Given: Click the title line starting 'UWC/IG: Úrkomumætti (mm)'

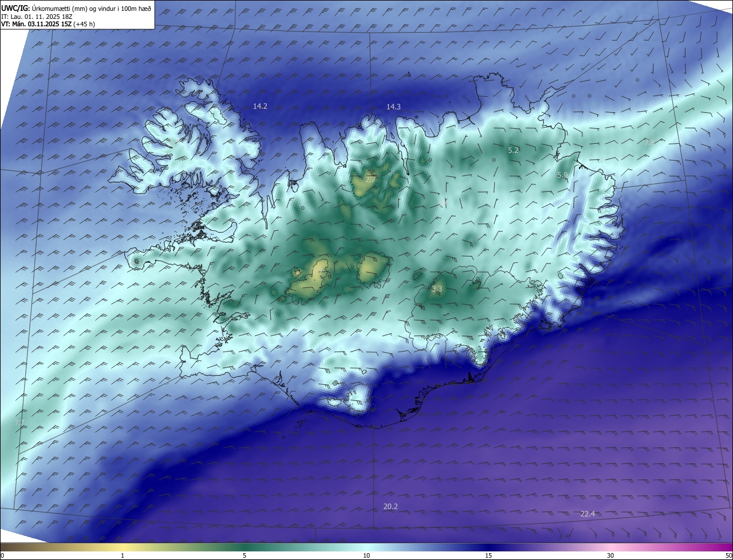Looking at the screenshot, I should 77,8.
